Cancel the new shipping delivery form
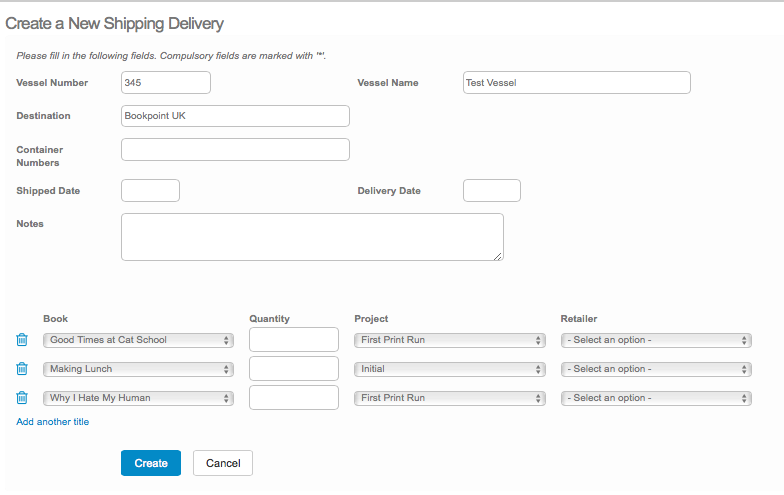 (x=223, y=463)
